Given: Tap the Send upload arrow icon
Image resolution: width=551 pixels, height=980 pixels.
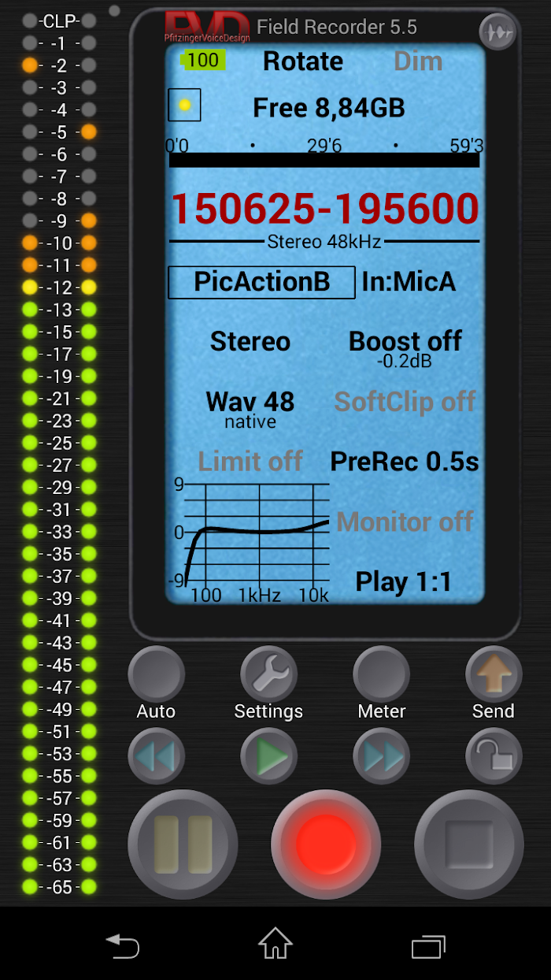Looking at the screenshot, I should (494, 674).
